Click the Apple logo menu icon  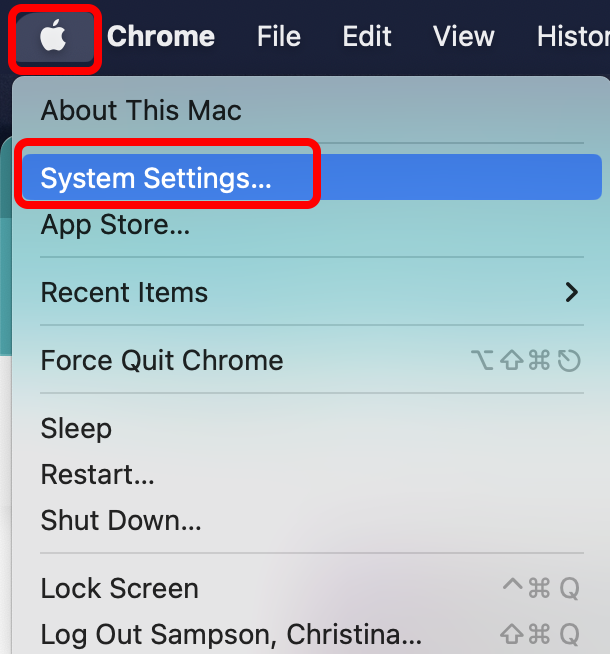tap(53, 36)
